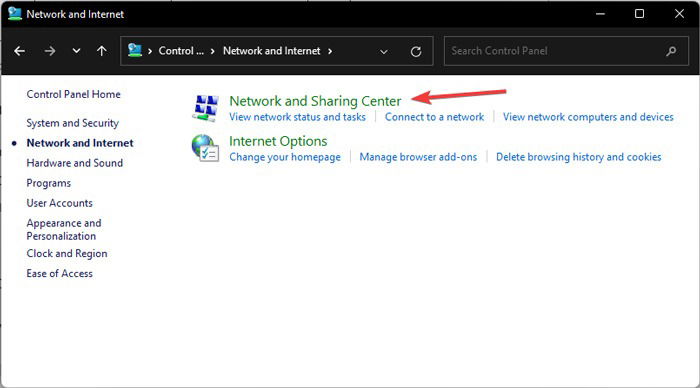Click the address bar computer icon

[x=135, y=50]
